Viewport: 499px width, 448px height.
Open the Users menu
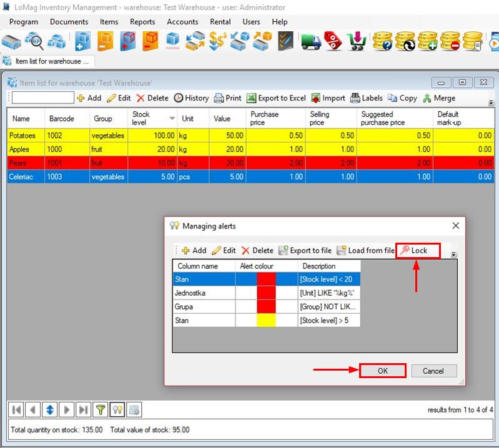[x=251, y=22]
